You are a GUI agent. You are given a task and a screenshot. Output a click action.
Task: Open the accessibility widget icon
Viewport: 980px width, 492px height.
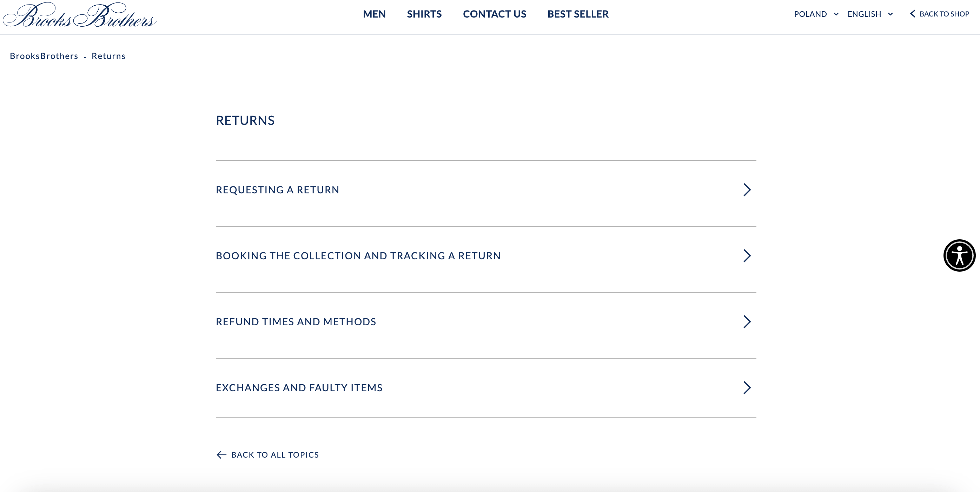pos(959,255)
